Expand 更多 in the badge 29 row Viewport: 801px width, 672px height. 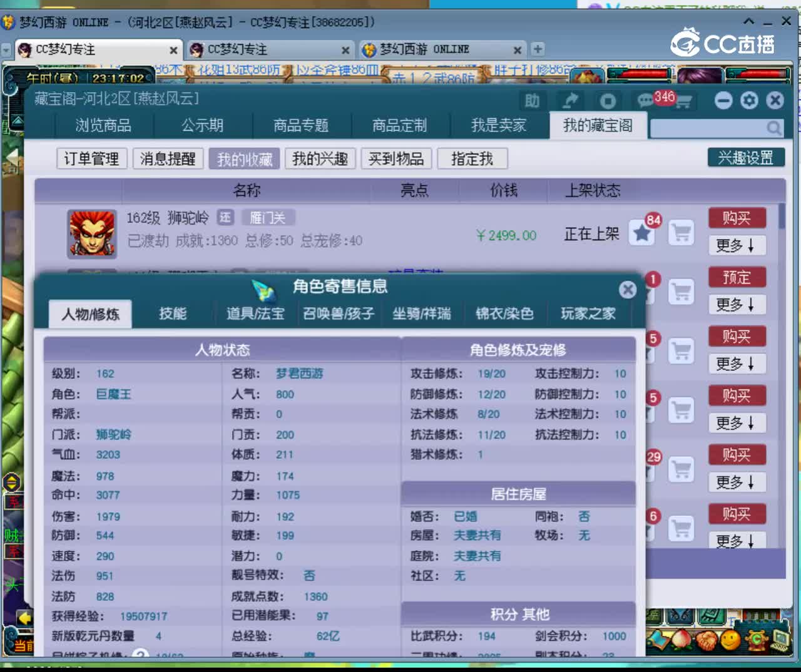tap(737, 482)
